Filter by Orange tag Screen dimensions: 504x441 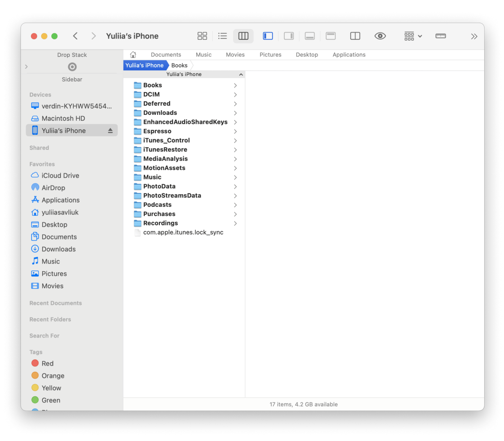click(72, 376)
